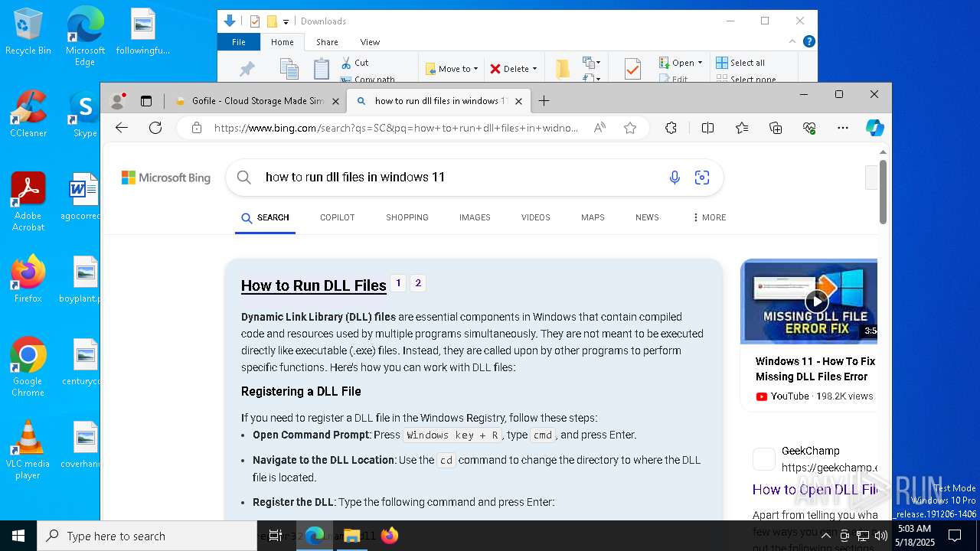Open VLC media player desktop shortcut
This screenshot has height=551, width=980.
[28, 450]
